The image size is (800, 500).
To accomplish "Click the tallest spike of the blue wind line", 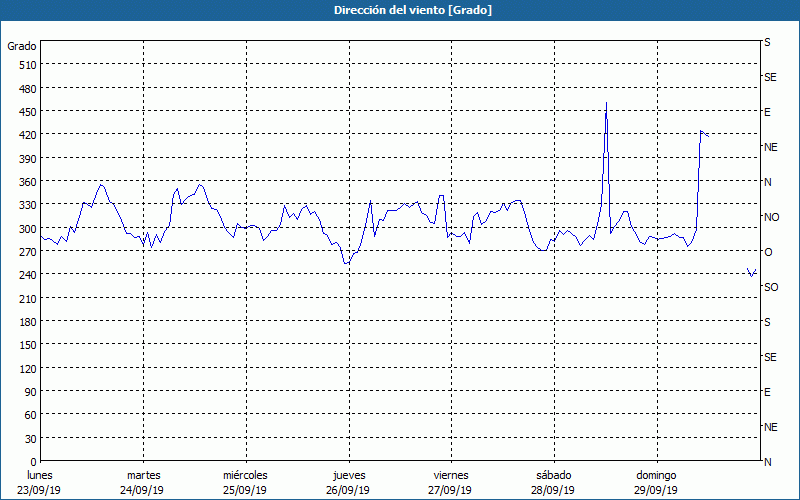I will [x=606, y=104].
